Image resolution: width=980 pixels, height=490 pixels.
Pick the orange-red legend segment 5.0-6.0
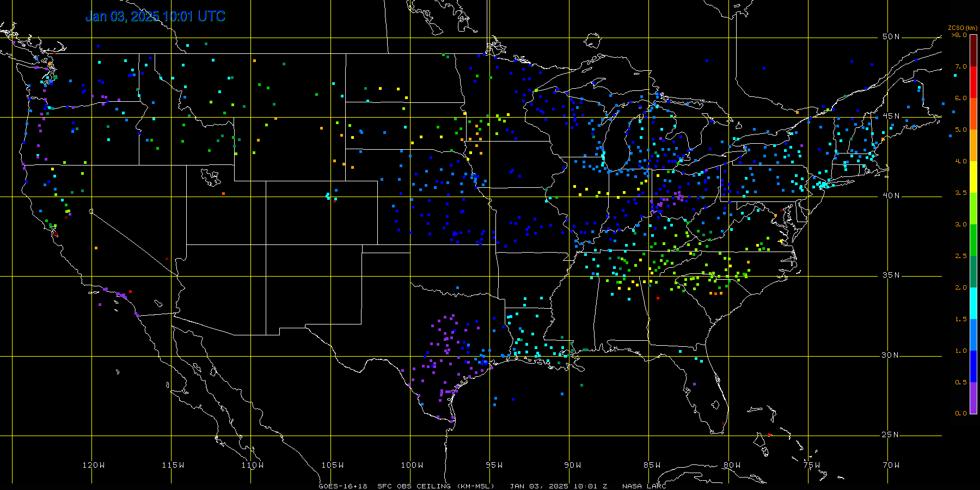click(x=973, y=114)
